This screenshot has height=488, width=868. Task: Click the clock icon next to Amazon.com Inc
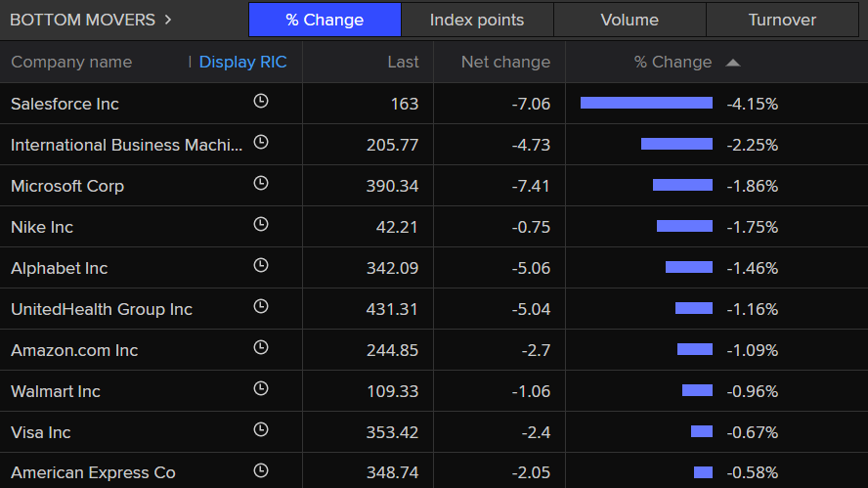click(261, 347)
